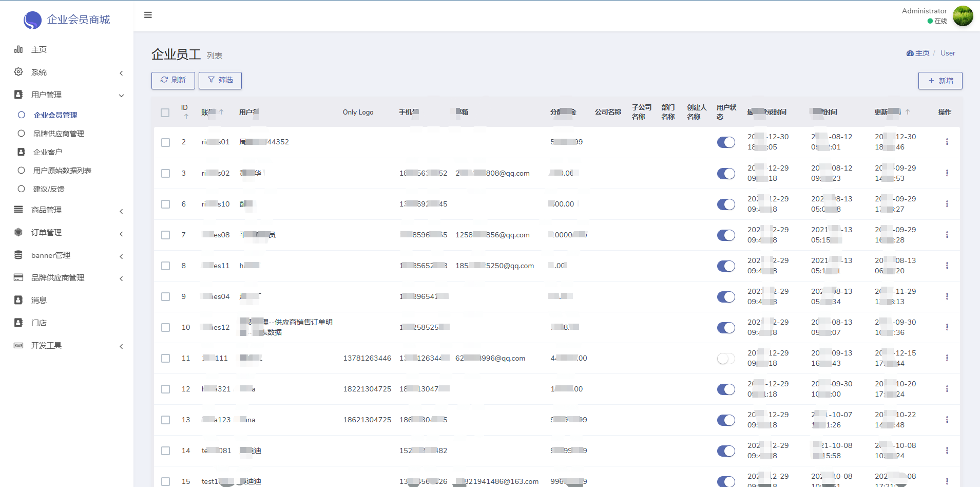Click the Administrator user name
980x487 pixels.
point(924,11)
